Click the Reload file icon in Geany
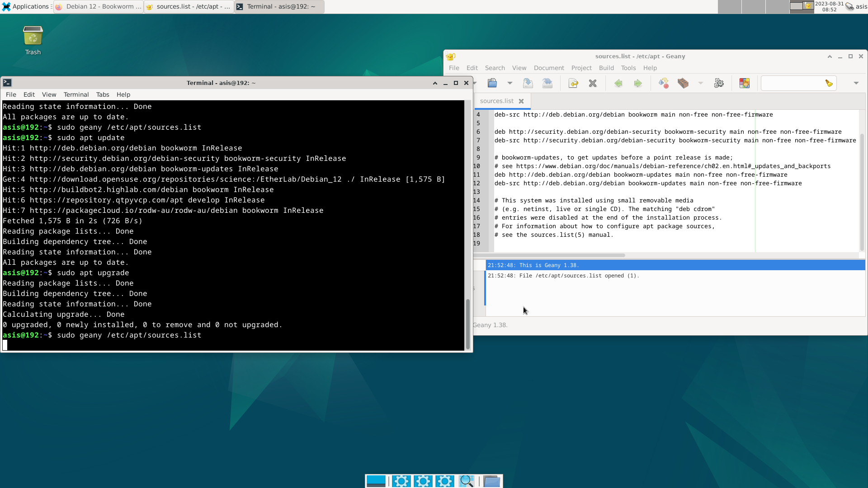Screen dimensions: 868x488 coord(573,83)
